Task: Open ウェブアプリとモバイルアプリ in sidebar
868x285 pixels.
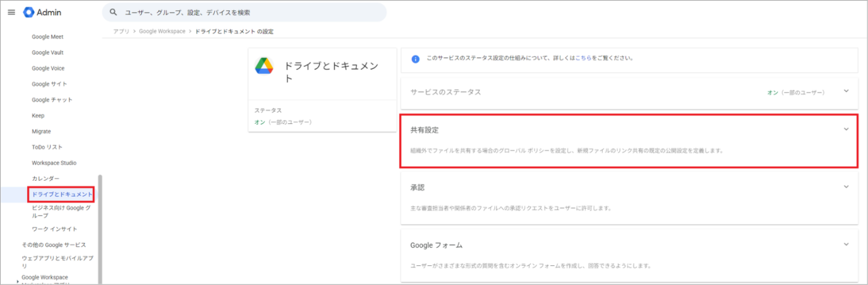Action: click(57, 262)
